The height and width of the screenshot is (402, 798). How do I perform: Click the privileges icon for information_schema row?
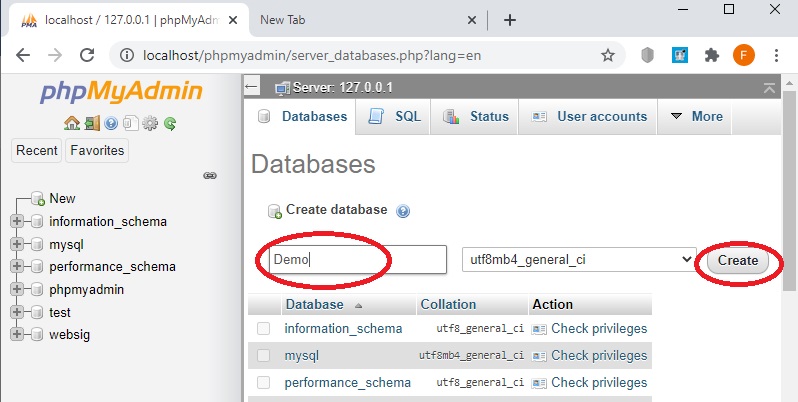[539, 329]
